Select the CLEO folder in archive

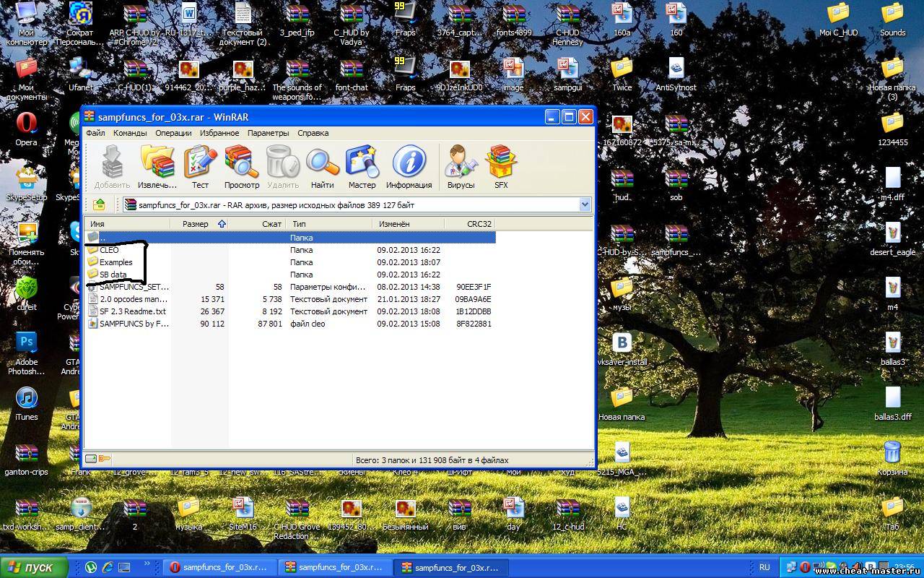[x=109, y=250]
